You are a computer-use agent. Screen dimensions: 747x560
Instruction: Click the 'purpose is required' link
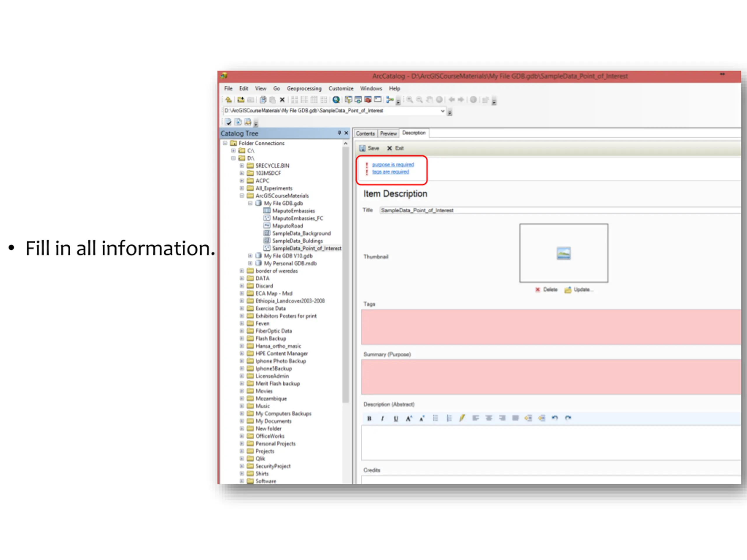[393, 164]
